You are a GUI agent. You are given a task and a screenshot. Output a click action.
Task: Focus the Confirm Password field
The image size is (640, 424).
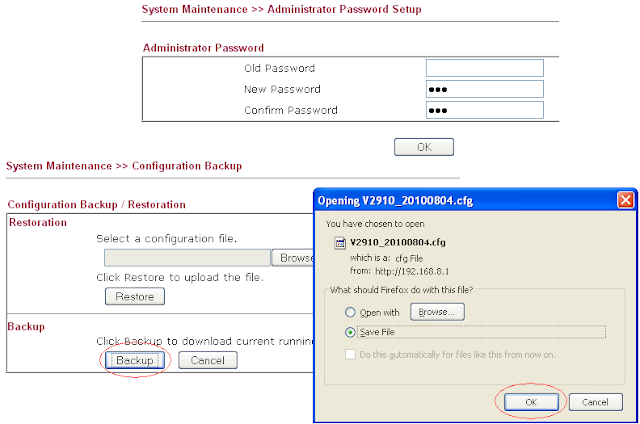pyautogui.click(x=485, y=110)
